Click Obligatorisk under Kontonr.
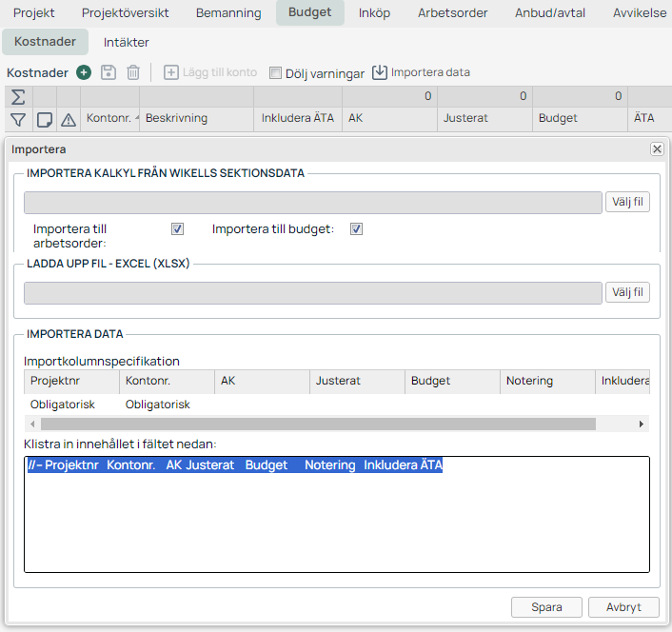 [x=158, y=405]
